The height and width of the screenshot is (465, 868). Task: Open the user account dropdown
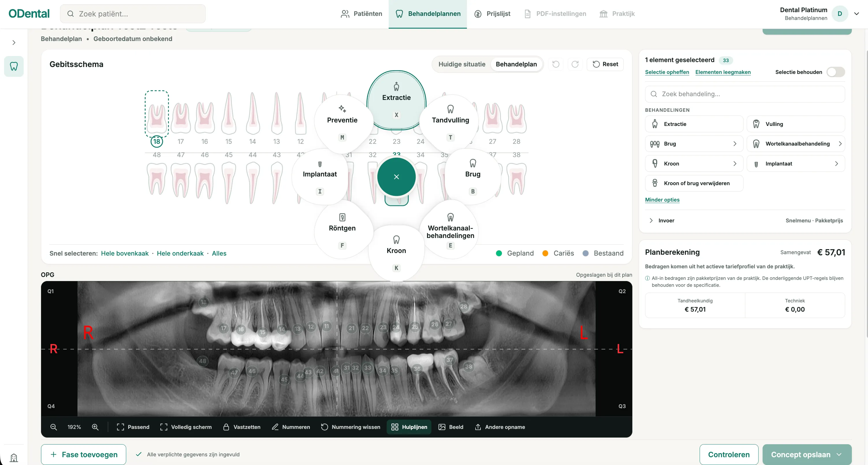pos(856,14)
